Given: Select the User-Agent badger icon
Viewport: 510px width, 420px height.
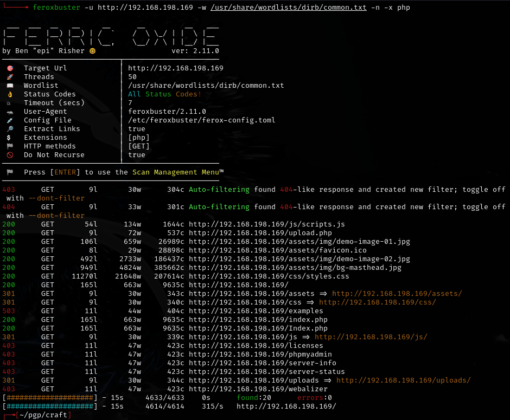Looking at the screenshot, I should click(10, 111).
